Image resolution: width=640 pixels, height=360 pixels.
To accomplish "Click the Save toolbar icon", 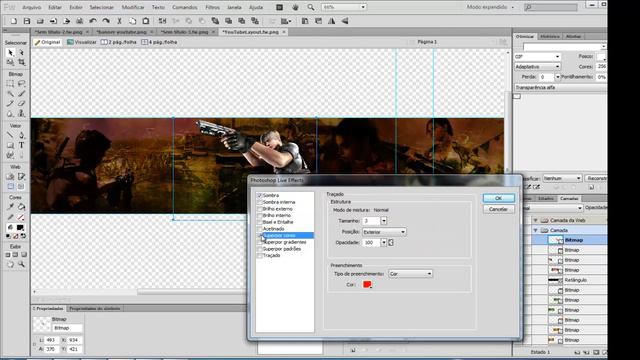I will pos(27,21).
